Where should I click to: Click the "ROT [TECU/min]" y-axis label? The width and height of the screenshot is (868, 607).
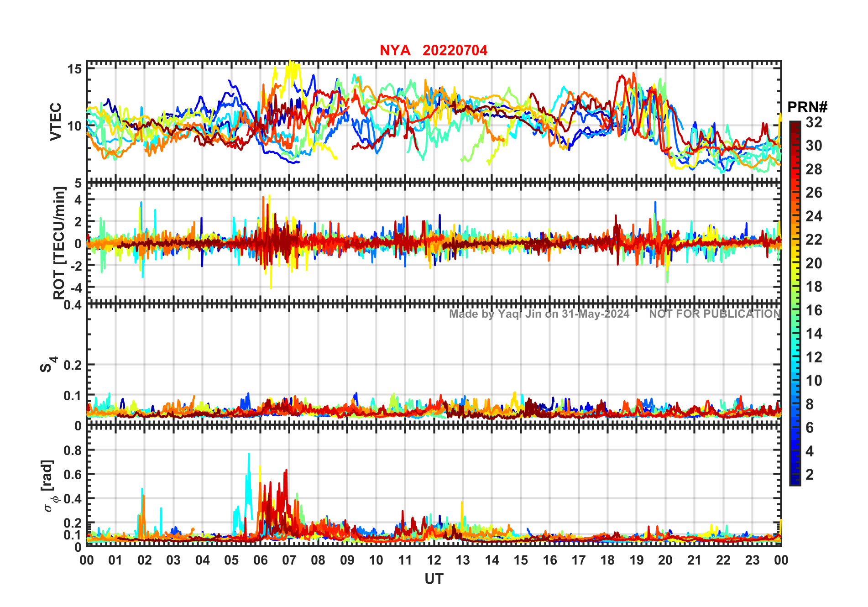(x=59, y=243)
